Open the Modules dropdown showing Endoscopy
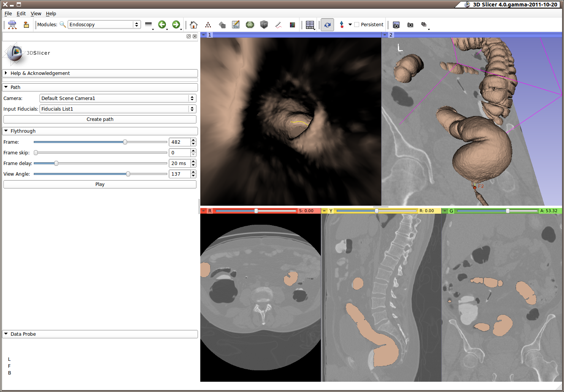This screenshot has width=564, height=392. [104, 25]
